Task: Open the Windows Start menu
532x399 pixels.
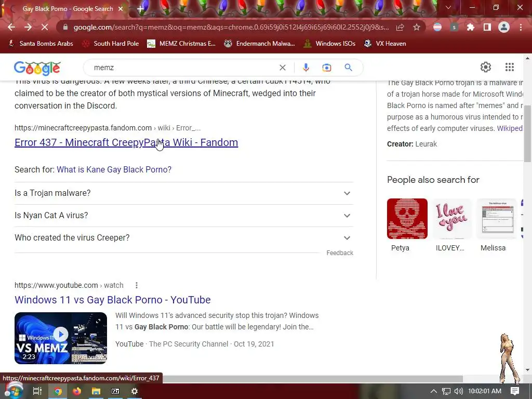Action: pyautogui.click(x=13, y=391)
